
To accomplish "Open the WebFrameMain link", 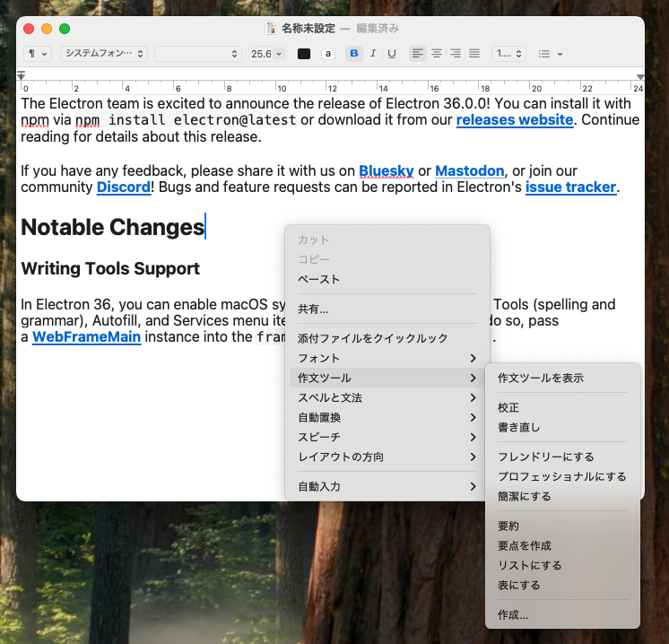I will (87, 336).
